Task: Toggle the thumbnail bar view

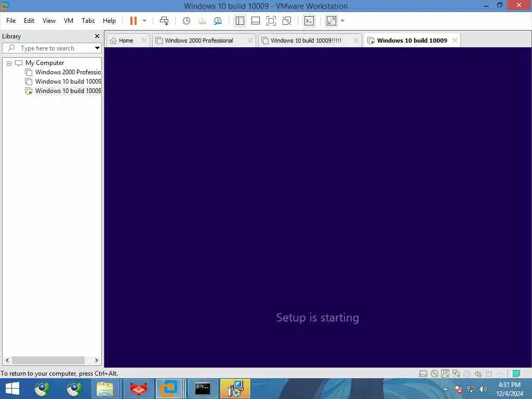Action: tap(256, 21)
